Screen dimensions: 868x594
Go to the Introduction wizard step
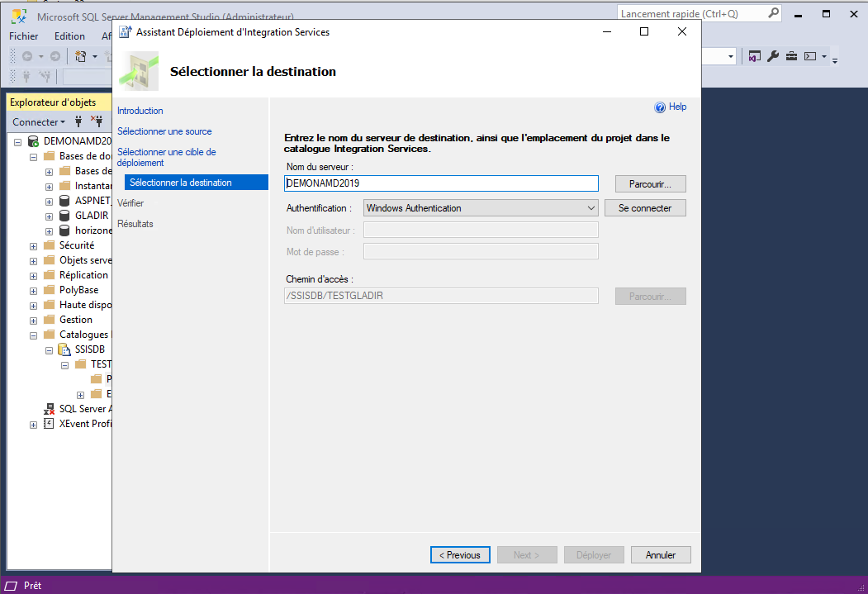[x=140, y=111]
